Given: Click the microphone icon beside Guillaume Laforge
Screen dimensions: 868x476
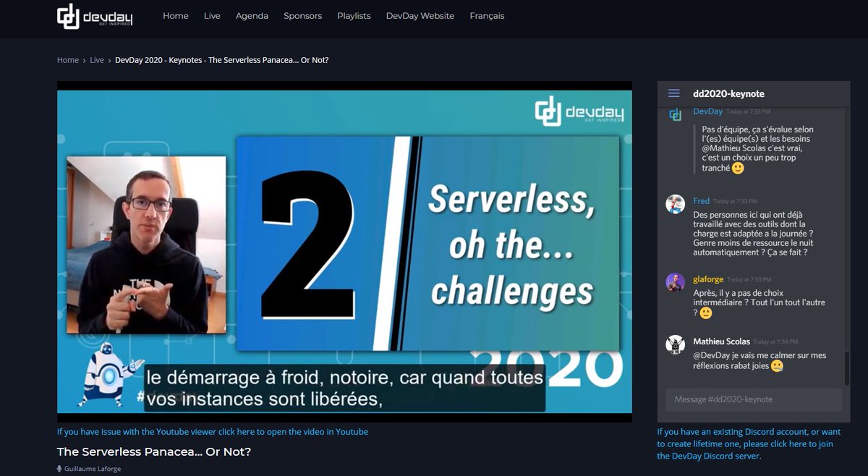Looking at the screenshot, I should point(60,469).
